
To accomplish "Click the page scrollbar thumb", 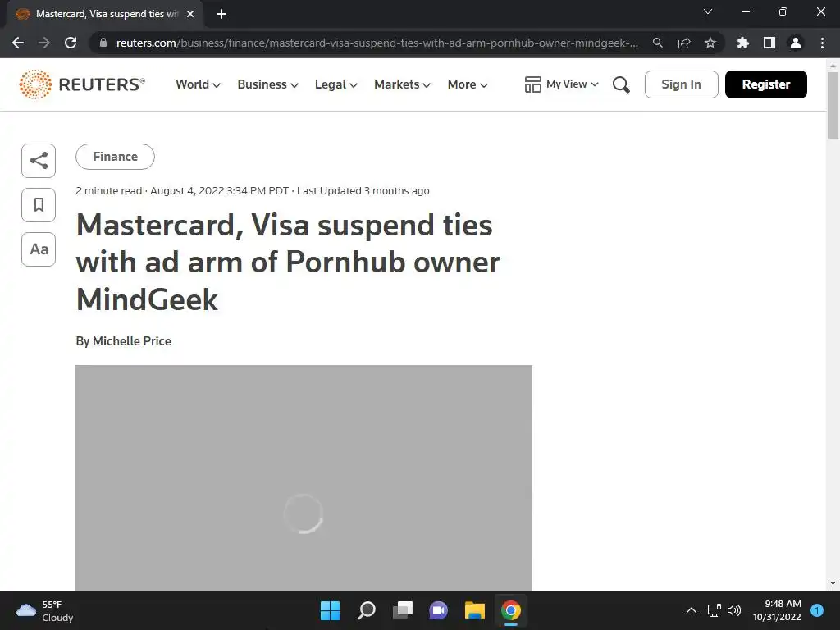I will click(833, 106).
